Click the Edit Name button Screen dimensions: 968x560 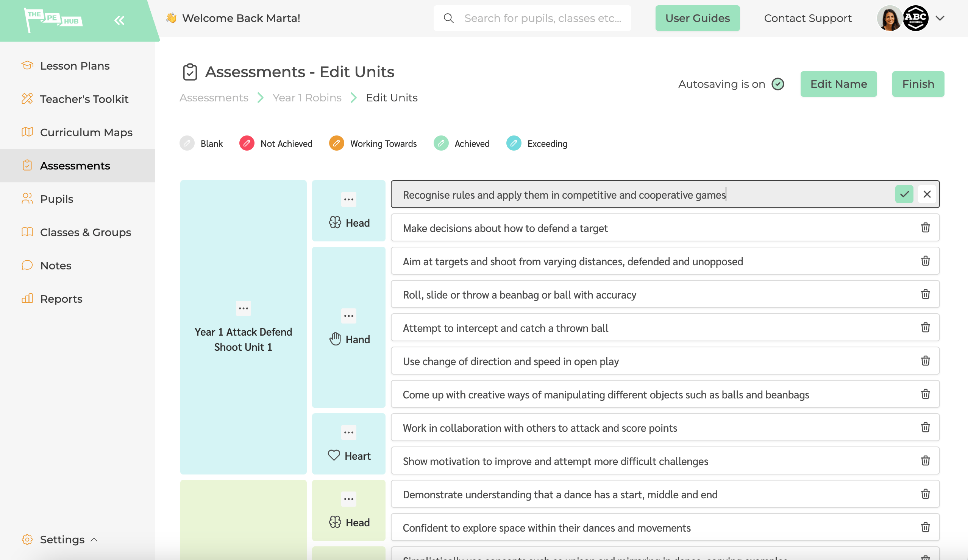pyautogui.click(x=838, y=83)
